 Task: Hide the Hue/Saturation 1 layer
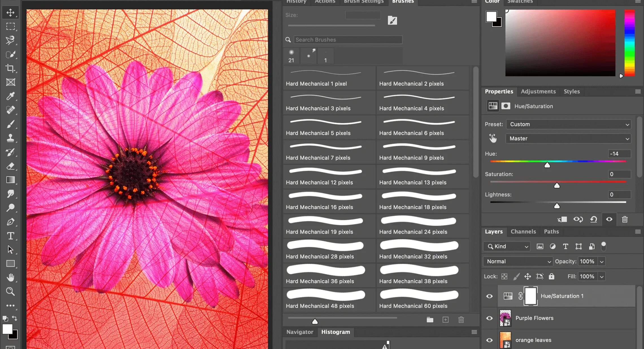click(489, 296)
